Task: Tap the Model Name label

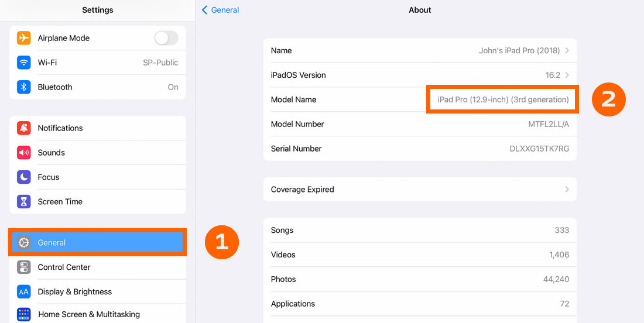Action: (x=294, y=99)
